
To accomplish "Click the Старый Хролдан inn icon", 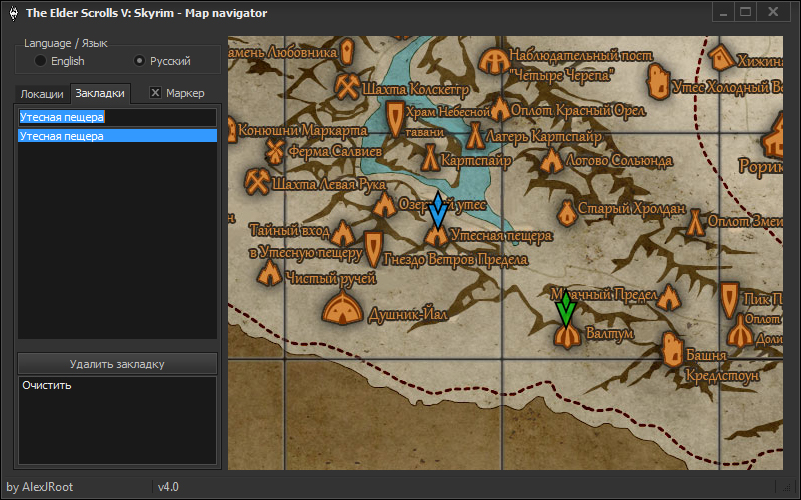I will click(566, 212).
